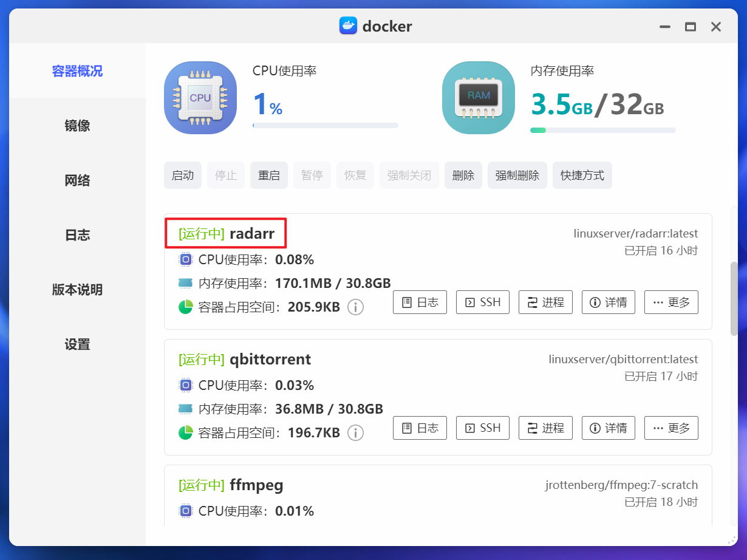Select the ffmpeg container name
The width and height of the screenshot is (747, 560).
(256, 485)
